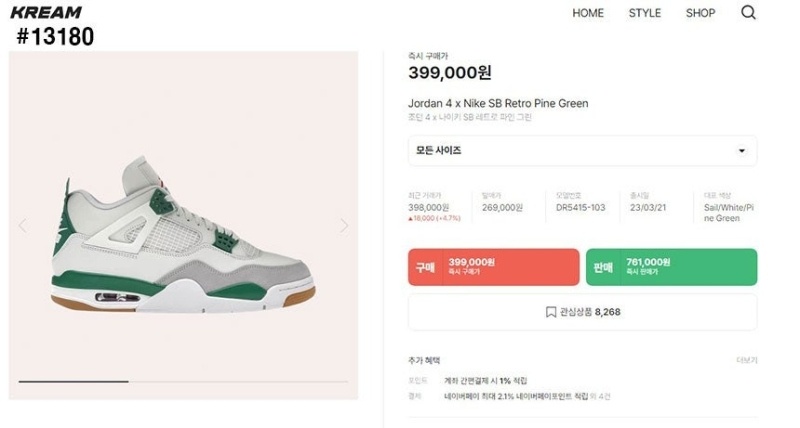The height and width of the screenshot is (428, 800).
Task: Open the 모든 사이즈 size dropdown
Action: [582, 151]
